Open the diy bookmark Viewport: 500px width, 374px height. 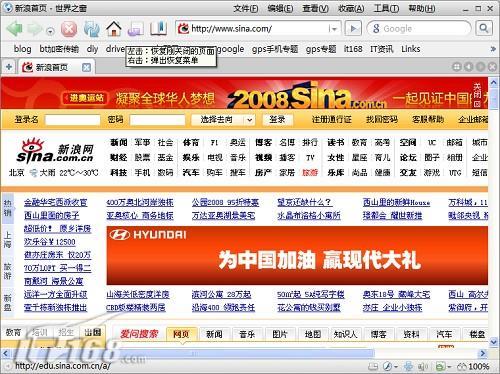[x=92, y=49]
